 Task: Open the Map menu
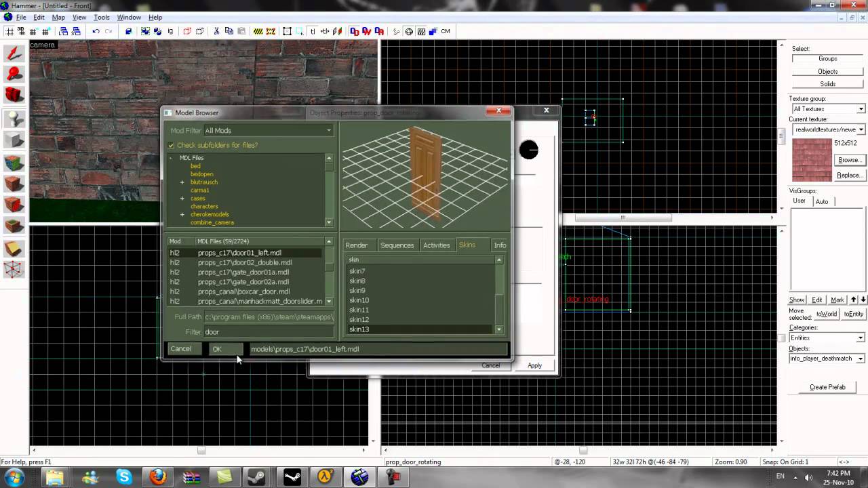(59, 17)
